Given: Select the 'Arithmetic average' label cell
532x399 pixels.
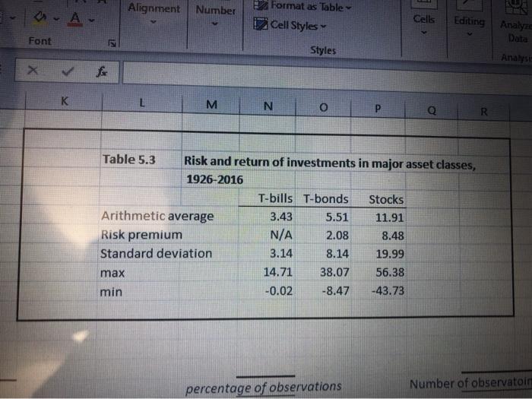Looking at the screenshot, I should click(157, 216).
